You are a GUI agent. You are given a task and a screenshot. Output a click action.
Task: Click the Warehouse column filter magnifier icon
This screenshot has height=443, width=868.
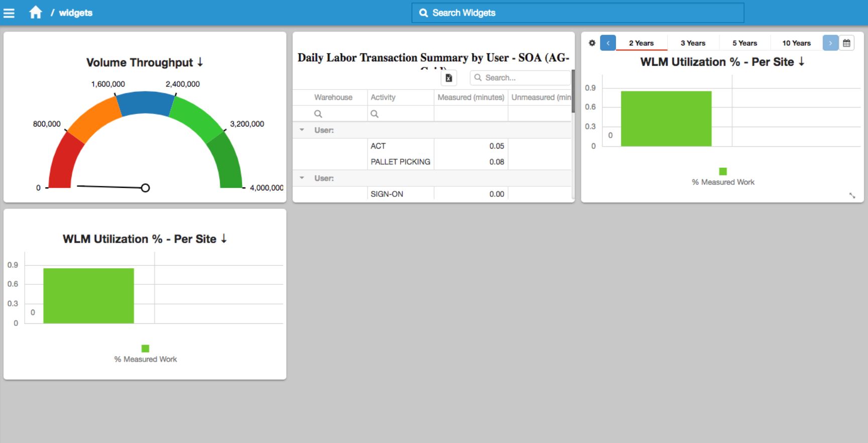(318, 114)
